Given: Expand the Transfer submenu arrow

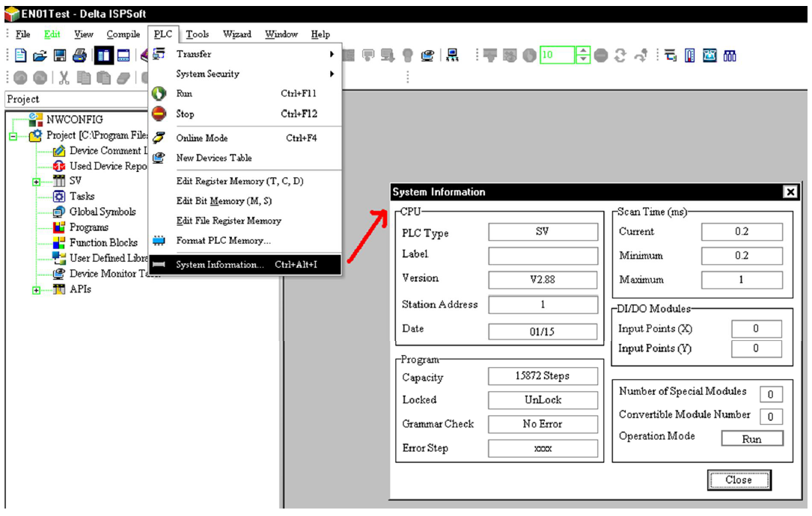Looking at the screenshot, I should tap(332, 54).
